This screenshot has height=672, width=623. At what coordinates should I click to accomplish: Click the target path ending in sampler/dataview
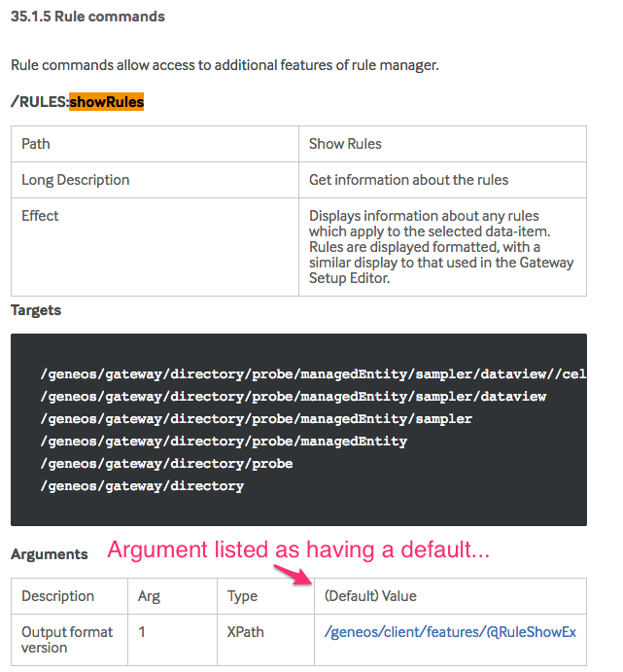(294, 396)
